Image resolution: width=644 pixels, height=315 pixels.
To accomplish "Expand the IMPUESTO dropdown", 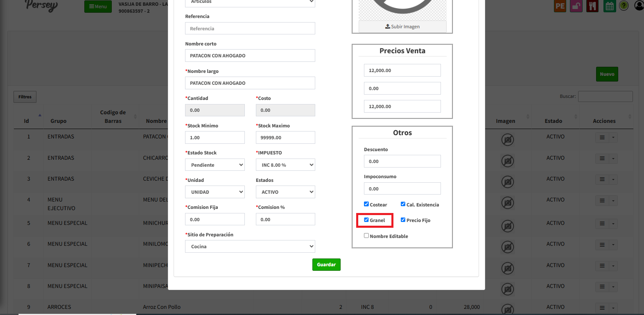I will pos(285,165).
